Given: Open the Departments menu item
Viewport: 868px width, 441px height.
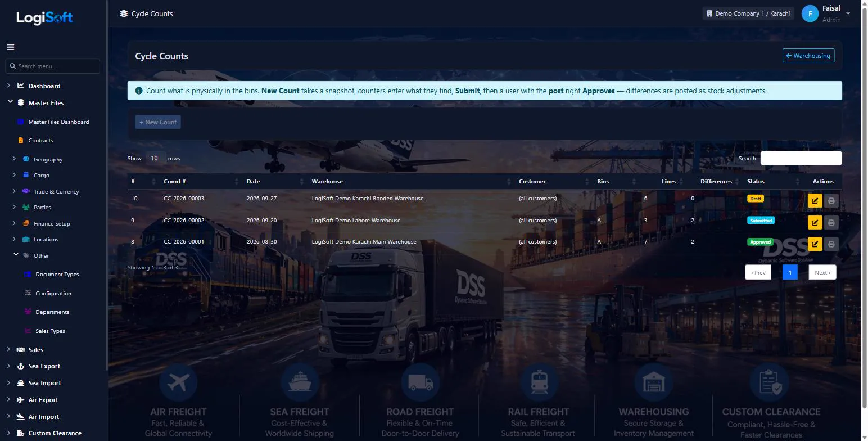Looking at the screenshot, I should click(52, 312).
